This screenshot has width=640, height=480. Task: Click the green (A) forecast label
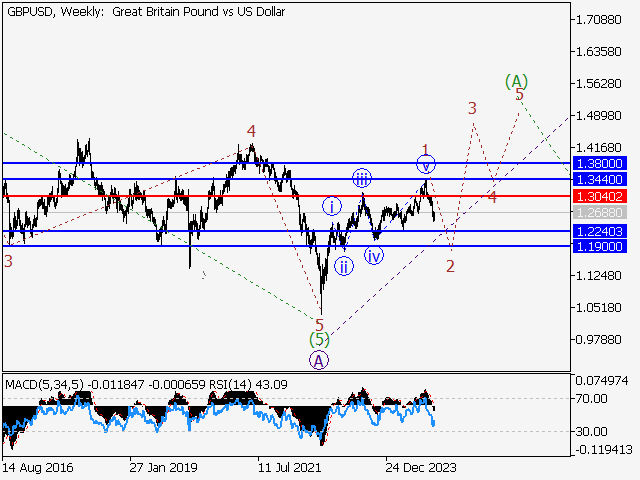pyautogui.click(x=516, y=81)
